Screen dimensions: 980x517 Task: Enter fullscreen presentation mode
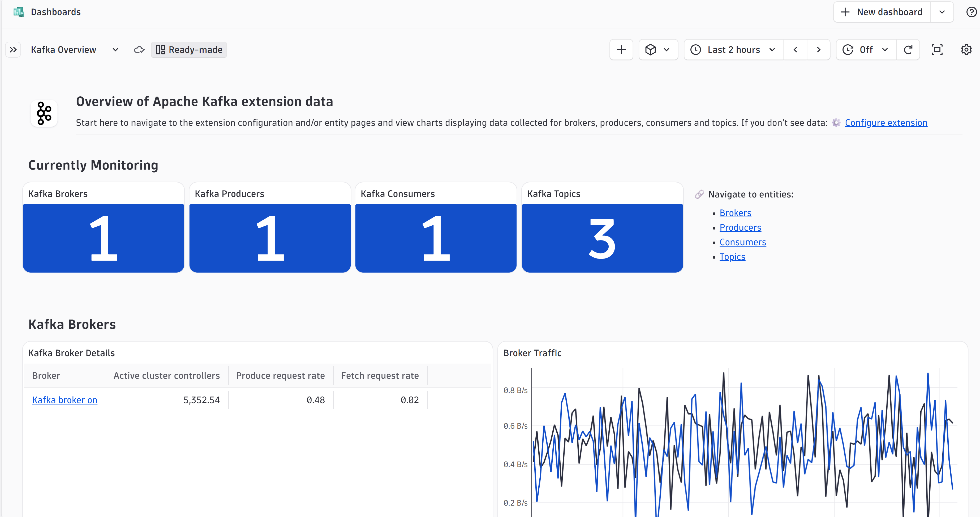click(x=937, y=50)
